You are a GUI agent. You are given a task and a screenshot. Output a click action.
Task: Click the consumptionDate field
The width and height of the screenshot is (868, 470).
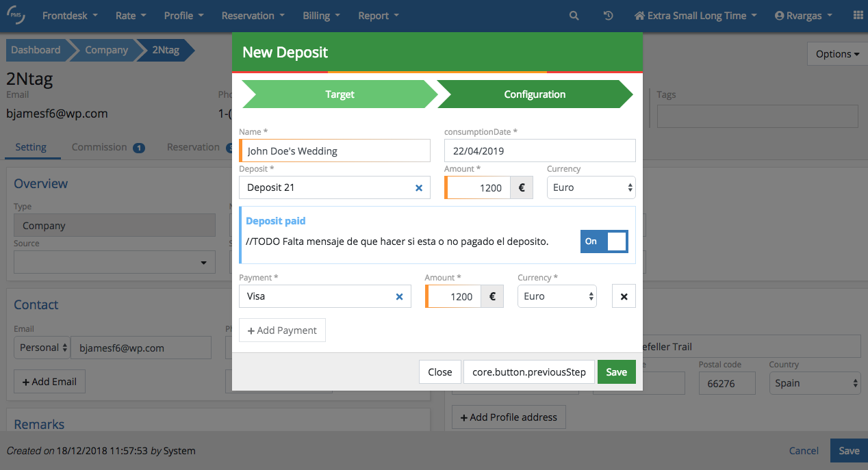click(x=539, y=151)
